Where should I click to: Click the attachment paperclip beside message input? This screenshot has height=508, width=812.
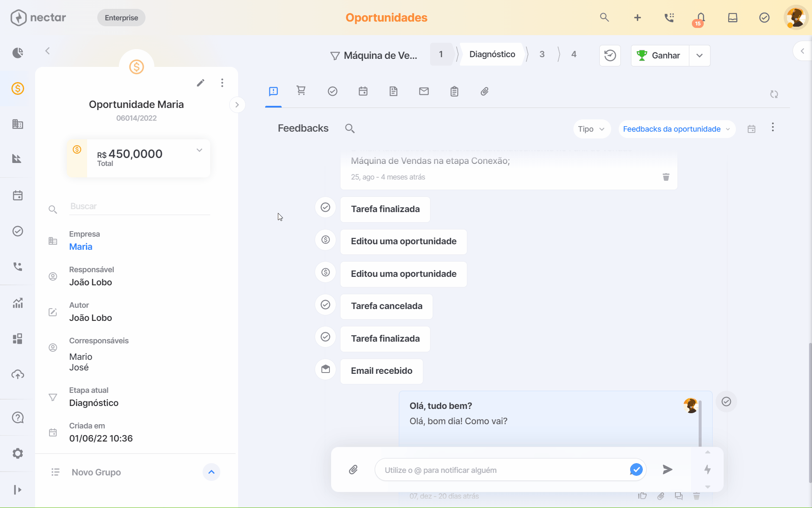354,469
